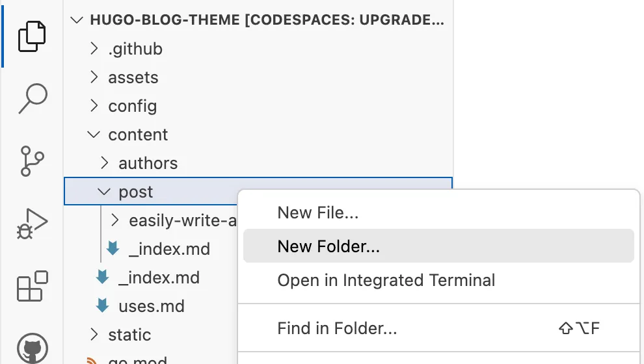
Task: Open the GitHub view icon
Action: (x=32, y=348)
